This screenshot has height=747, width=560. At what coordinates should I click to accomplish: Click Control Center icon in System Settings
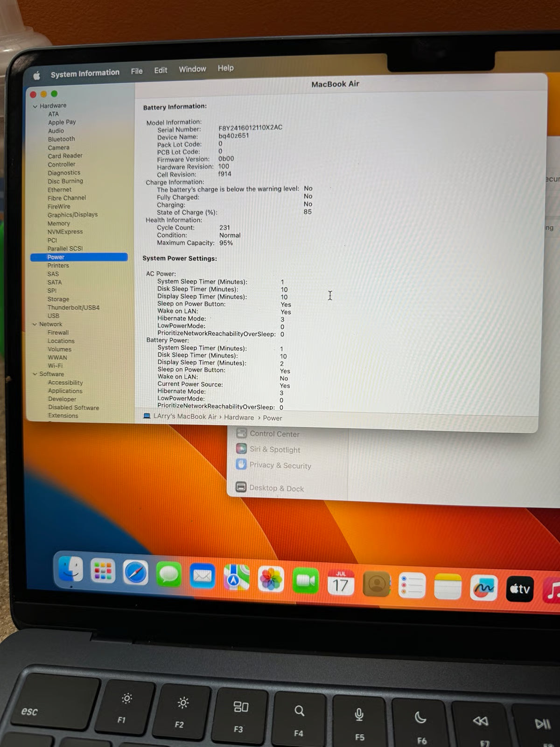pos(241,433)
